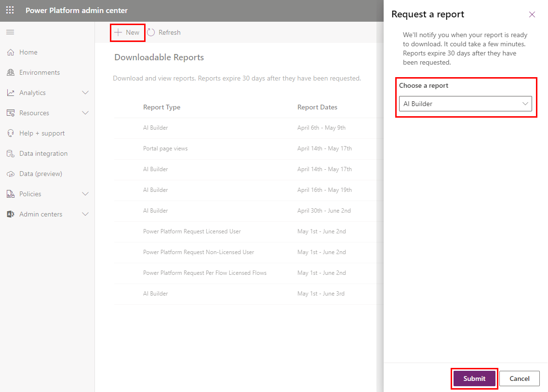Submit the report request
The width and height of the screenshot is (548, 392).
coord(474,378)
